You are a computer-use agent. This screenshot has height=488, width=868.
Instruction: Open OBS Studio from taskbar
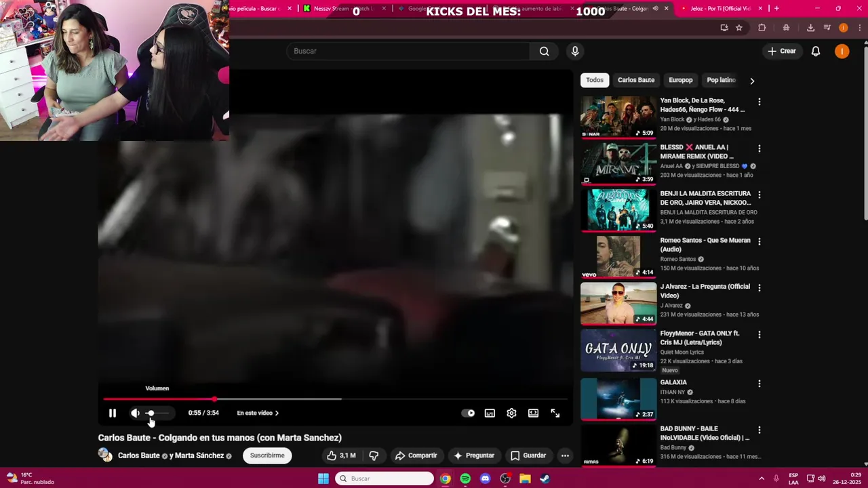pos(505,479)
